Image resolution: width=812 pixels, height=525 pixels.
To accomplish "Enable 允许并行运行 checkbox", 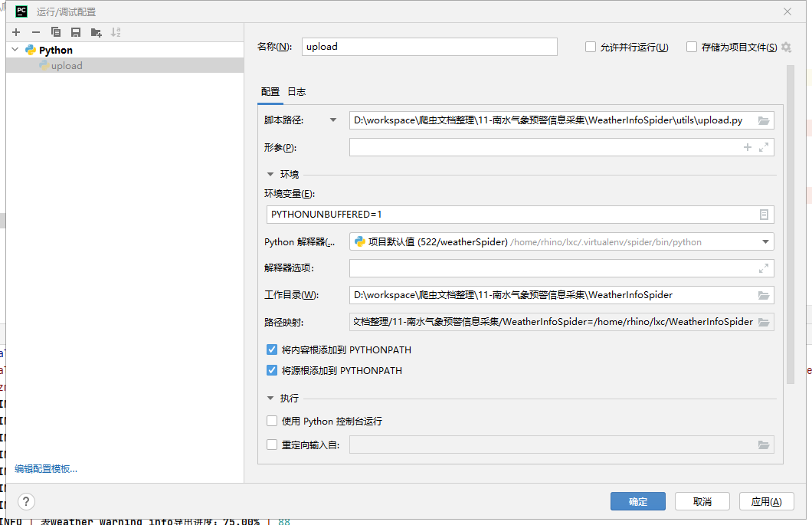I will tap(591, 47).
